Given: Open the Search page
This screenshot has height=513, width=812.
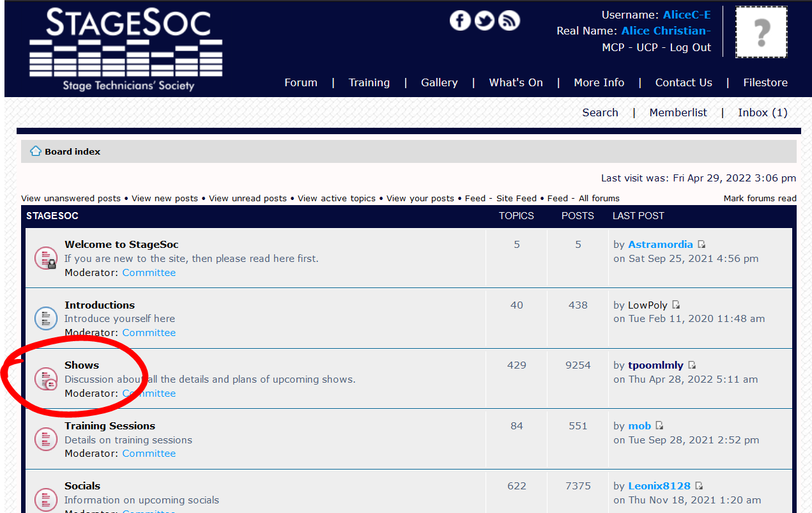Looking at the screenshot, I should click(600, 112).
